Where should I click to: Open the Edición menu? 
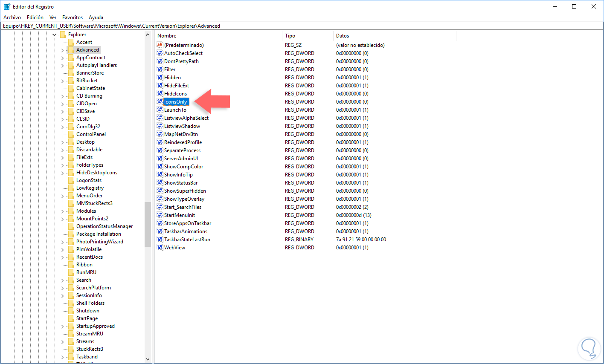(x=35, y=17)
